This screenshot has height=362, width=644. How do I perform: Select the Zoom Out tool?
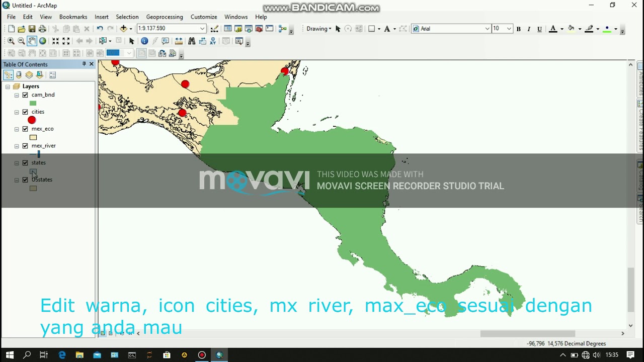pyautogui.click(x=21, y=41)
